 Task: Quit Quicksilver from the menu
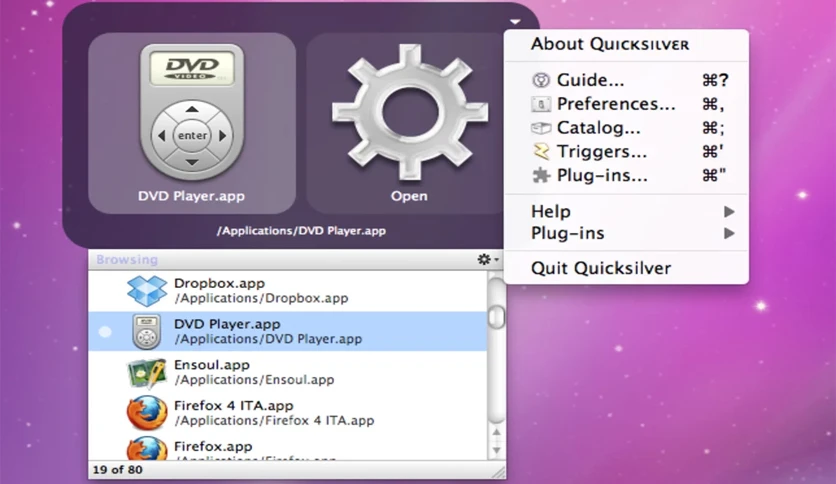click(626, 268)
